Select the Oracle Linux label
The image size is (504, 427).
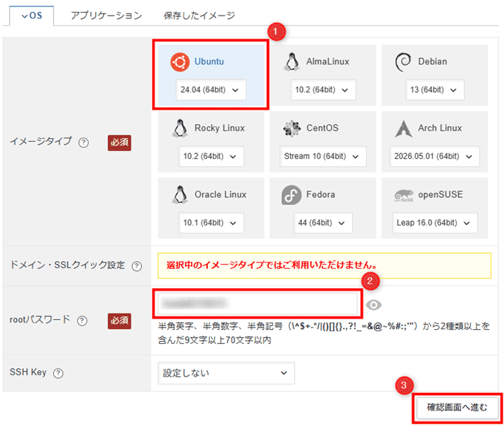click(x=221, y=194)
